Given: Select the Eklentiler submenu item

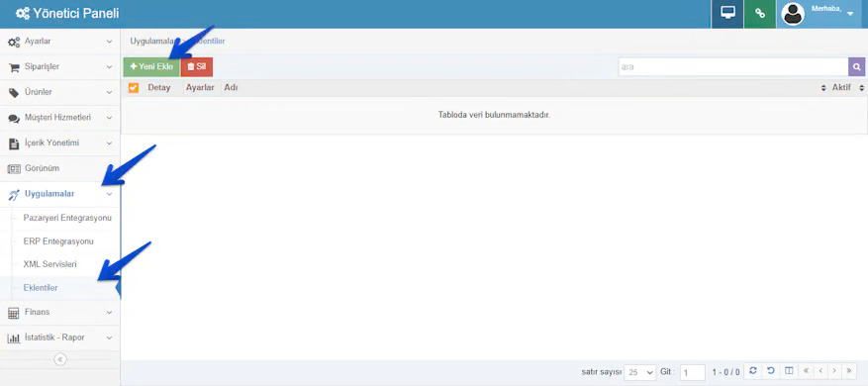Looking at the screenshot, I should (41, 287).
